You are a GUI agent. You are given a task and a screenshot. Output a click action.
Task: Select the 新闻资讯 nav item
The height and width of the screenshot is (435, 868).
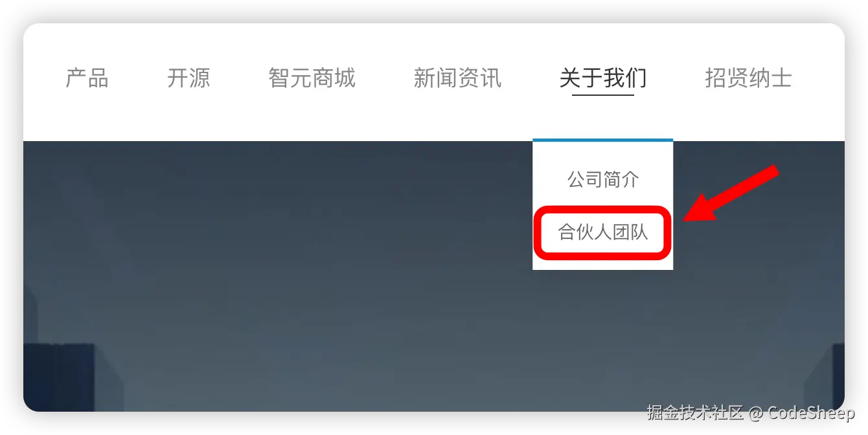[457, 78]
